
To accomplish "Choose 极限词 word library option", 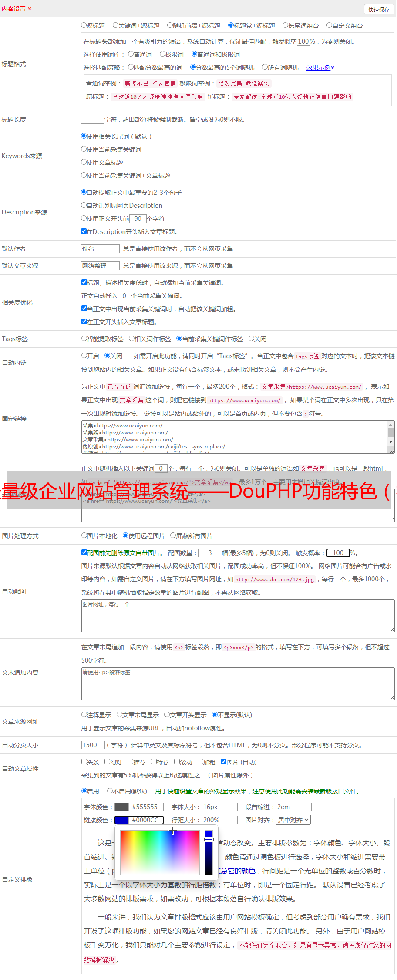I will (162, 54).
